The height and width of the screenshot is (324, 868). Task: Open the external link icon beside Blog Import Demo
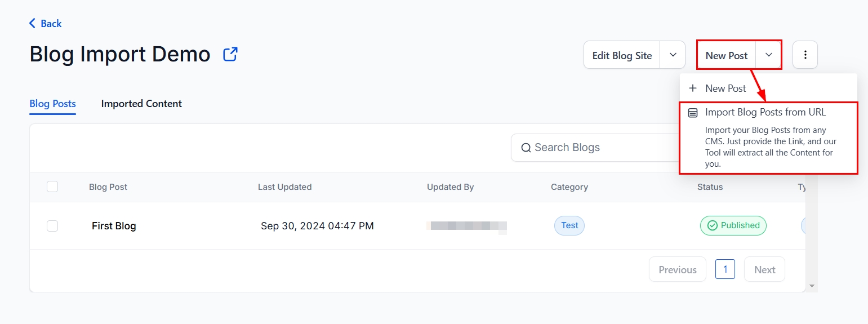(x=230, y=54)
